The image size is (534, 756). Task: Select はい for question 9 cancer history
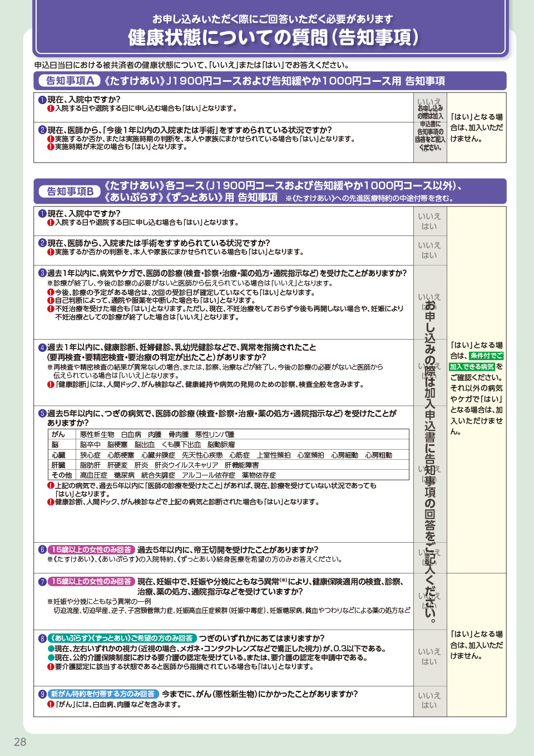coord(429,705)
